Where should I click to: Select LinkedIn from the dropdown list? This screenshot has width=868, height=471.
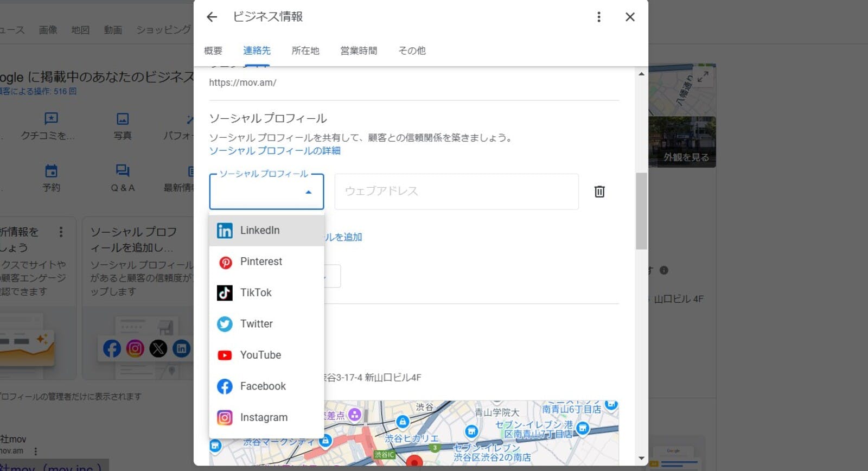[x=266, y=231]
